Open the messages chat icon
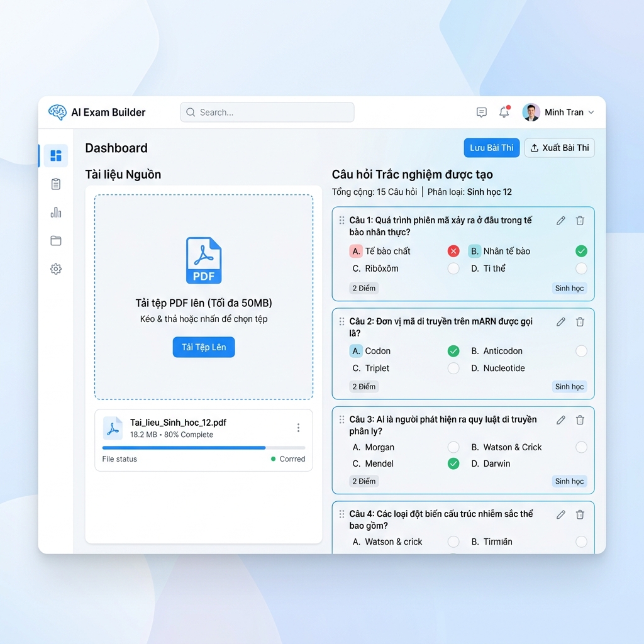The width and height of the screenshot is (644, 644). pos(481,112)
